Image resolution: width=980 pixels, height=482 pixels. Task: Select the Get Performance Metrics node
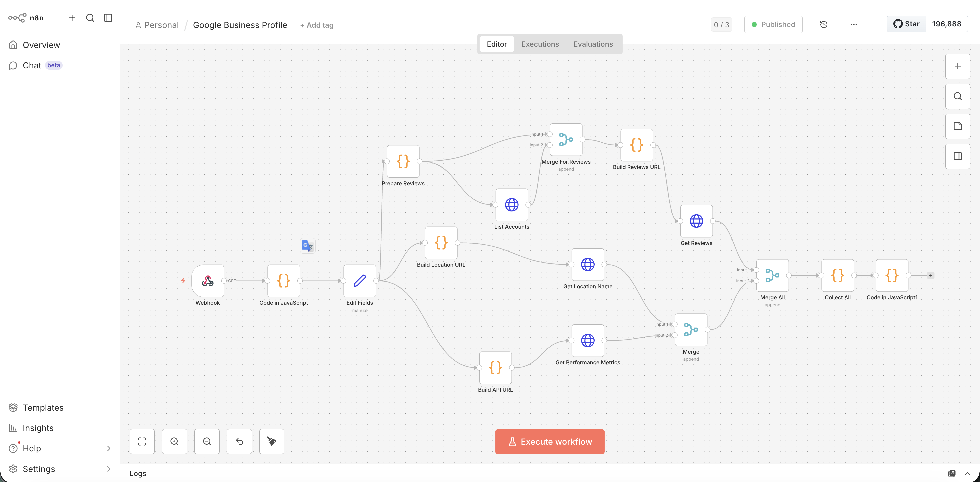pyautogui.click(x=588, y=340)
